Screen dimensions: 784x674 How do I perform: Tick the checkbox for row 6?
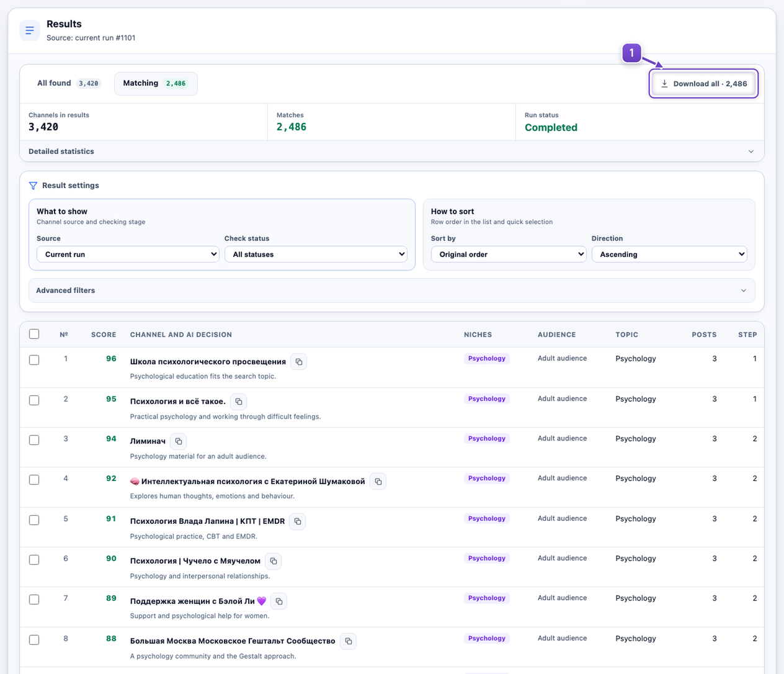point(34,560)
